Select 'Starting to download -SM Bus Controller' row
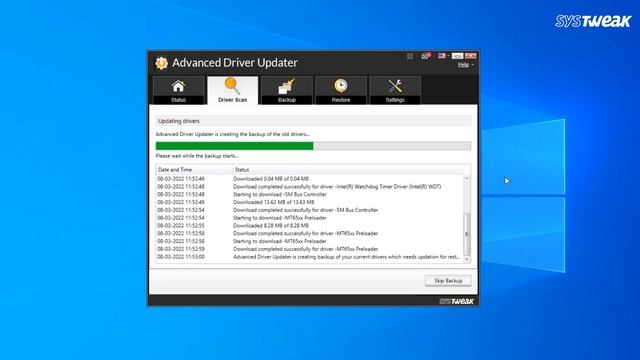Viewport: 640px width, 360px height. click(310, 194)
